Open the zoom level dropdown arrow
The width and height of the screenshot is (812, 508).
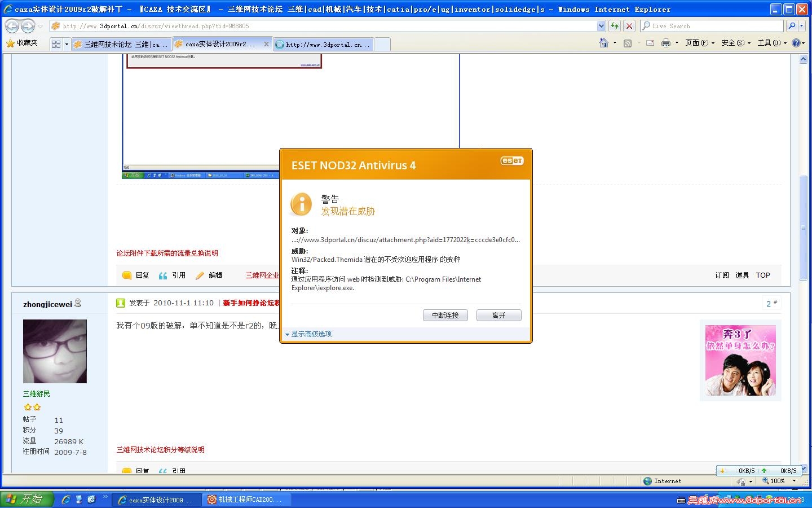point(794,481)
